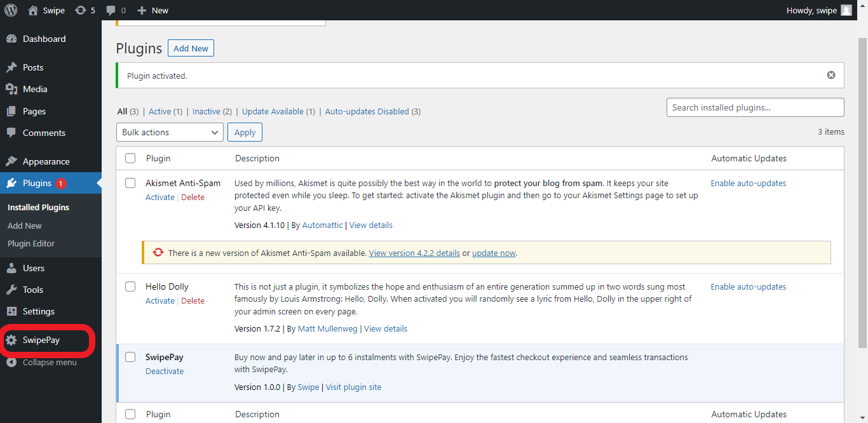Open Installed Plugins submenu item
This screenshot has height=423, width=868.
click(38, 207)
